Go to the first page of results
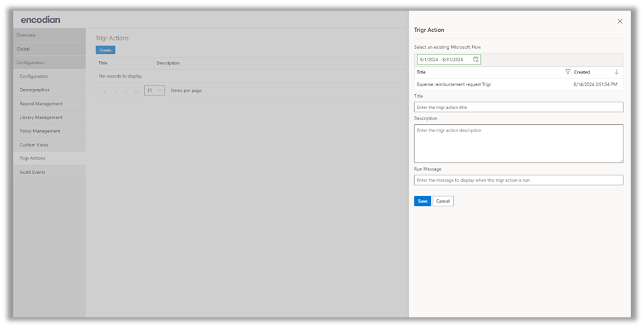The height and width of the screenshot is (328, 644). point(104,91)
